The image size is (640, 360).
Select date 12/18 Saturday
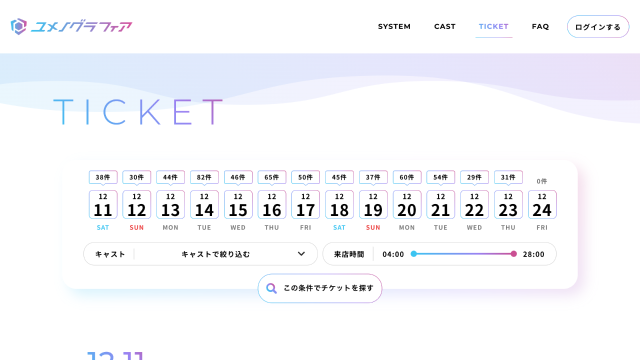(339, 204)
